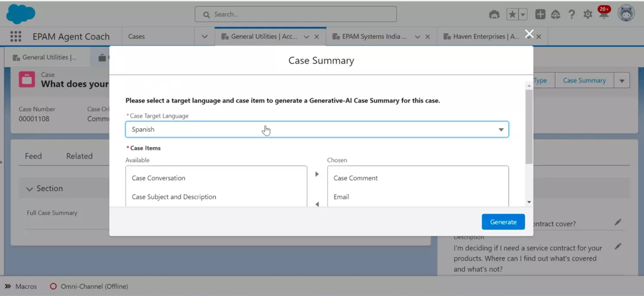Image resolution: width=644 pixels, height=296 pixels.
Task: Click the Guidance Center cloud icon
Action: (x=556, y=15)
